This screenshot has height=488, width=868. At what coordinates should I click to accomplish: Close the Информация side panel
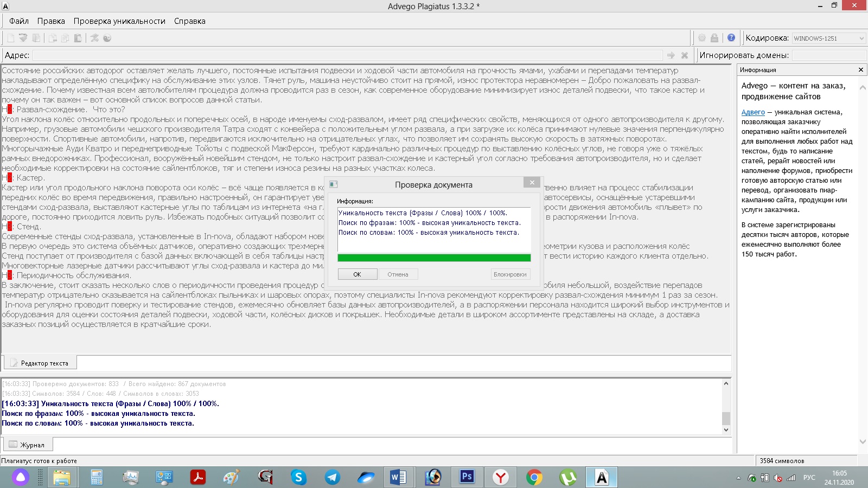click(860, 70)
